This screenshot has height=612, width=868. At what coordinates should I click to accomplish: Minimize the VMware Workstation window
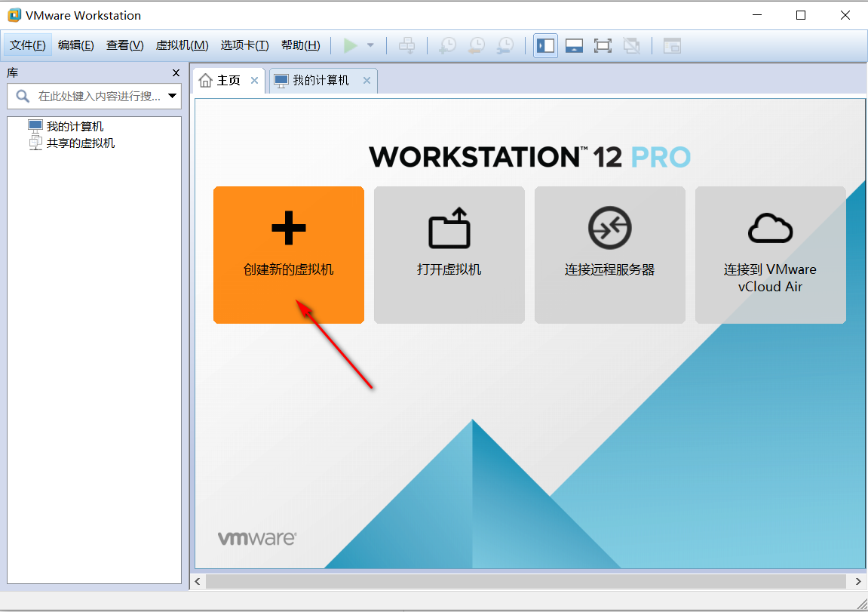[757, 15]
